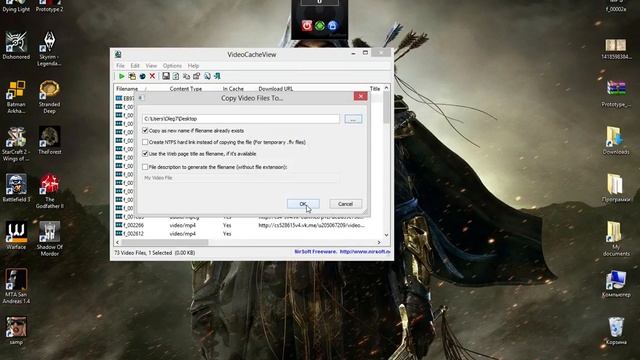640x360 pixels.
Task: Toggle Use the Web page title as filename
Action: [x=145, y=153]
